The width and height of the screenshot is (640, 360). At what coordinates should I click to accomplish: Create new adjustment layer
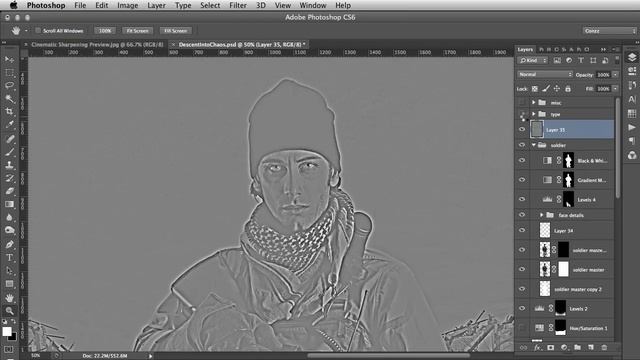tap(564, 347)
